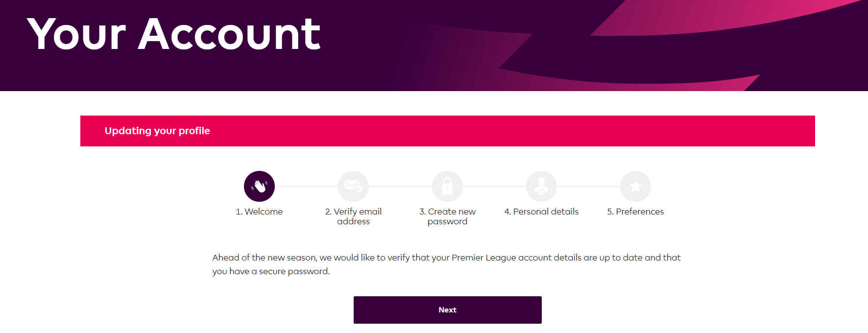Screen dimensions: 868x333
Task: Select the Preferences star icon
Action: (x=635, y=186)
